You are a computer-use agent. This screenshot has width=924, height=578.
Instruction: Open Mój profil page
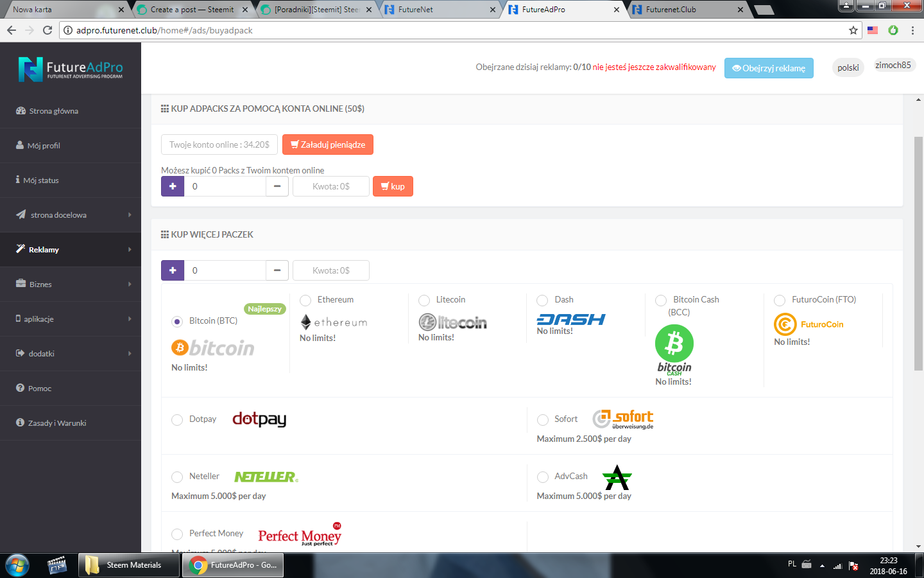coord(44,146)
